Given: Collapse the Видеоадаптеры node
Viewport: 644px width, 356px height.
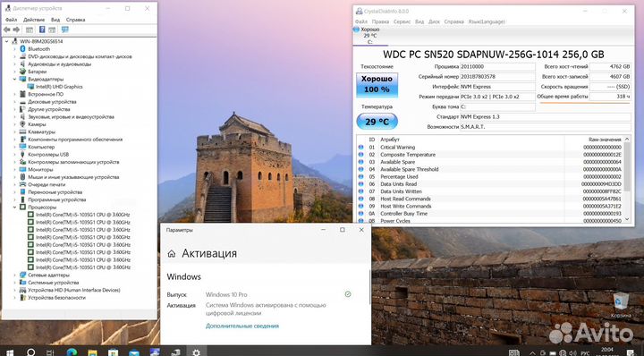Looking at the screenshot, I should click(15, 79).
